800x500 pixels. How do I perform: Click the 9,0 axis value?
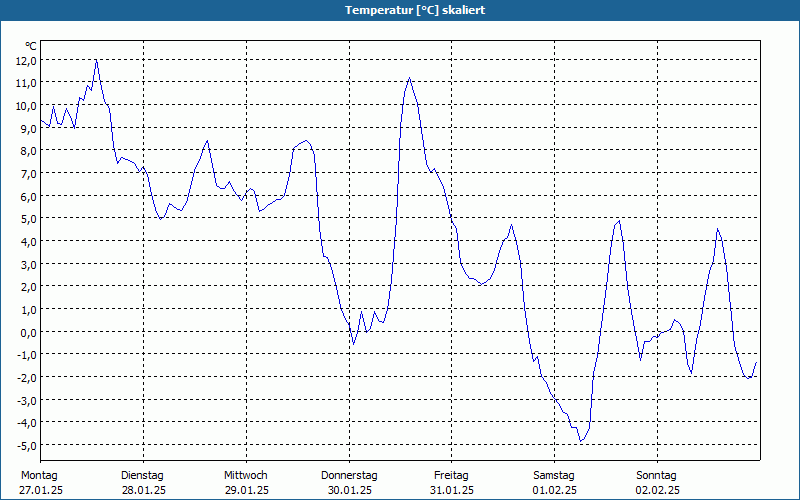pyautogui.click(x=29, y=129)
